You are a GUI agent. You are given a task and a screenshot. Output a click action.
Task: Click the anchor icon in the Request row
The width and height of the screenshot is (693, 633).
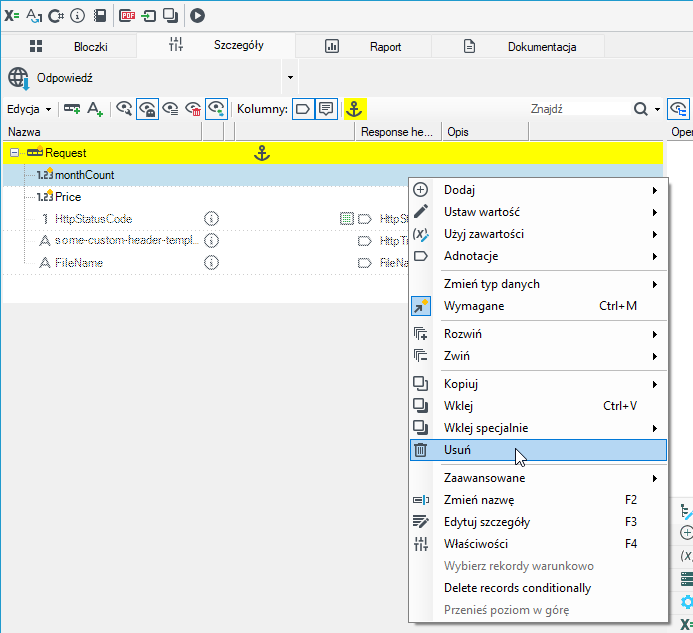tap(262, 153)
